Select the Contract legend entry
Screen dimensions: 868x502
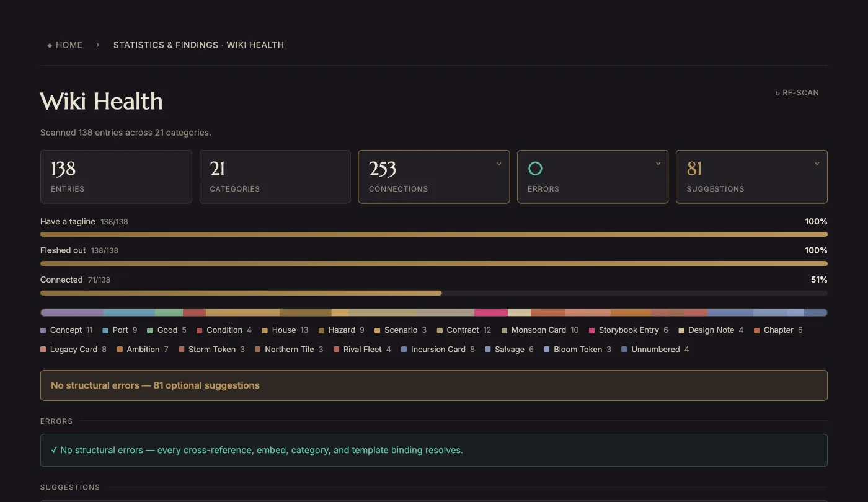pyautogui.click(x=464, y=330)
